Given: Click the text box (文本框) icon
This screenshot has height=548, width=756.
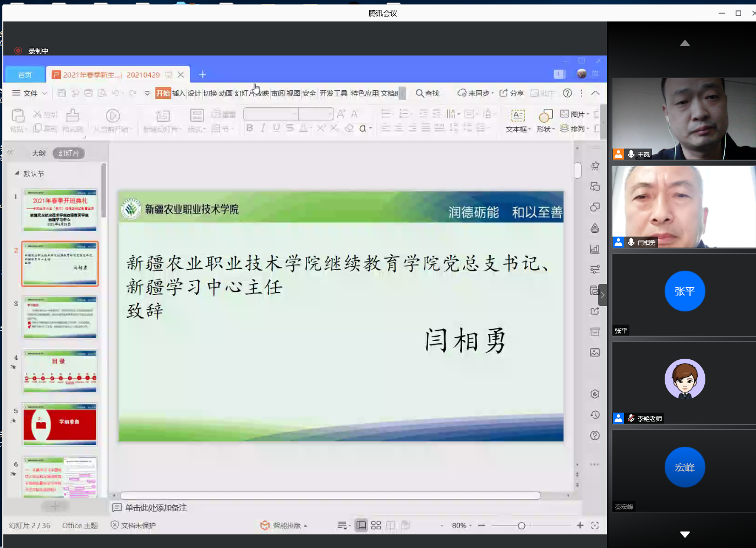Looking at the screenshot, I should tap(517, 116).
